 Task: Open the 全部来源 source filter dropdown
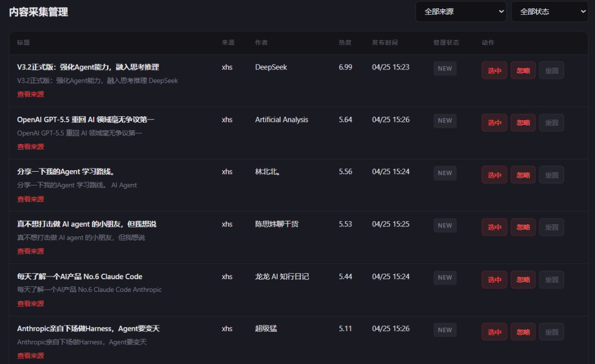coord(461,11)
